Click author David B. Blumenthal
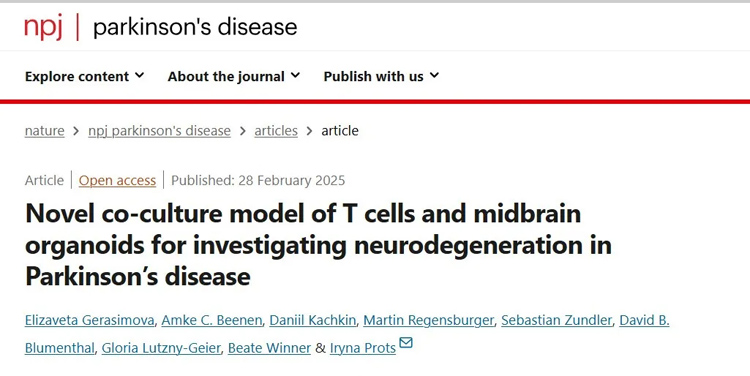This screenshot has height=376, width=750. (644, 320)
